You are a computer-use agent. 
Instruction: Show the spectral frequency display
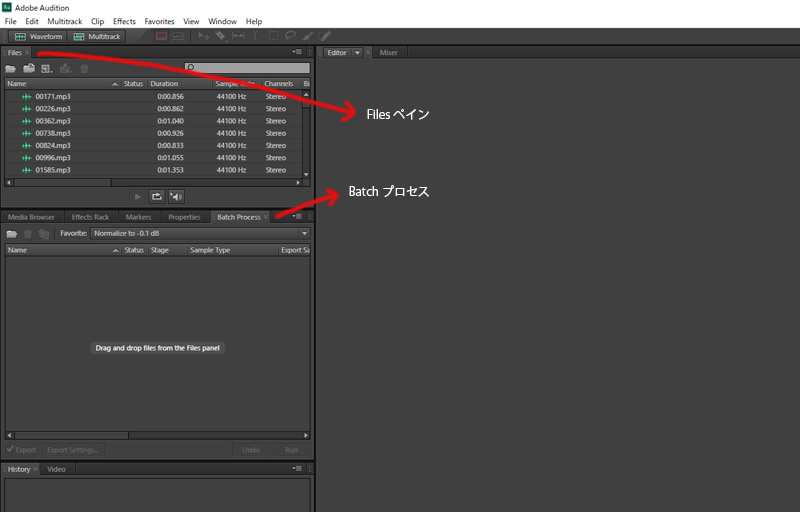point(161,36)
